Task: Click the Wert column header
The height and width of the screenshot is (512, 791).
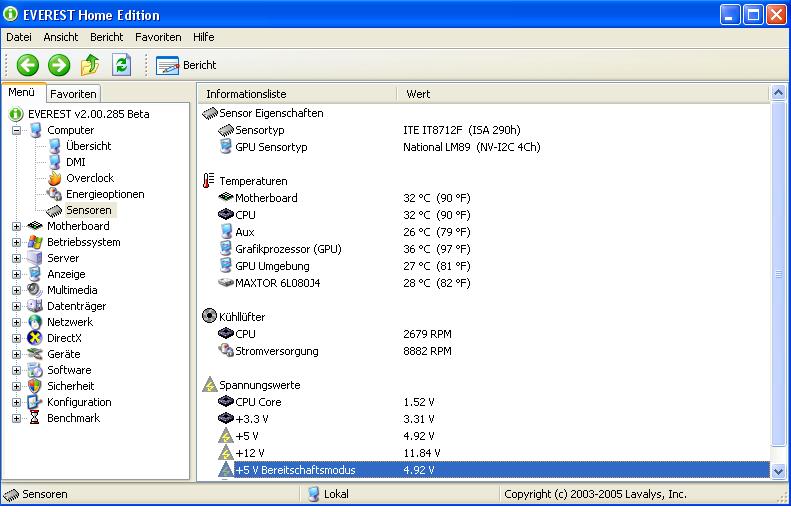Action: (x=583, y=94)
